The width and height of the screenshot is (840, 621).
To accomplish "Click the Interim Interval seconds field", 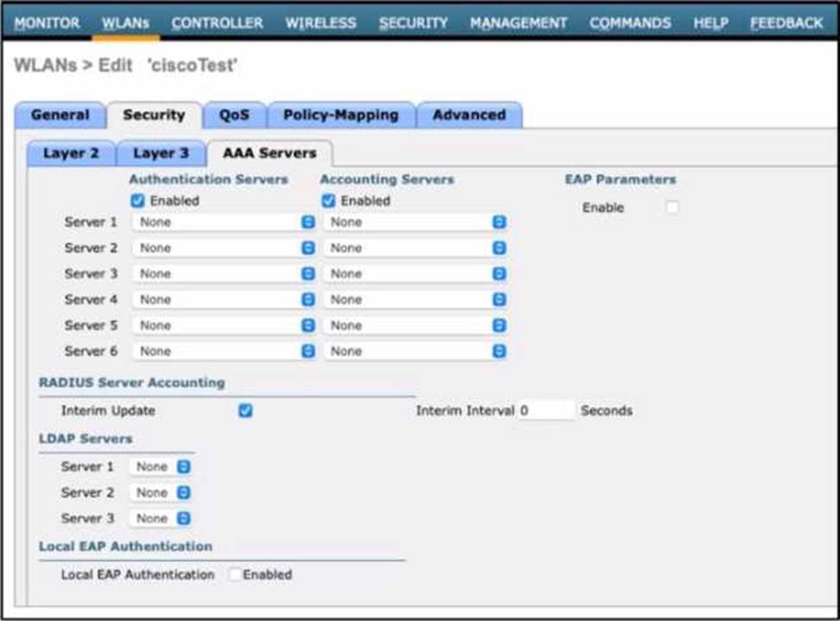I will tap(547, 411).
